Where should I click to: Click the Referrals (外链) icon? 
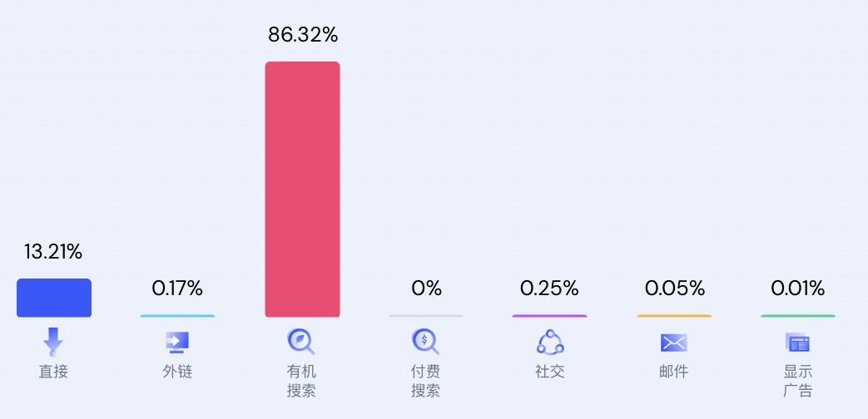click(177, 342)
